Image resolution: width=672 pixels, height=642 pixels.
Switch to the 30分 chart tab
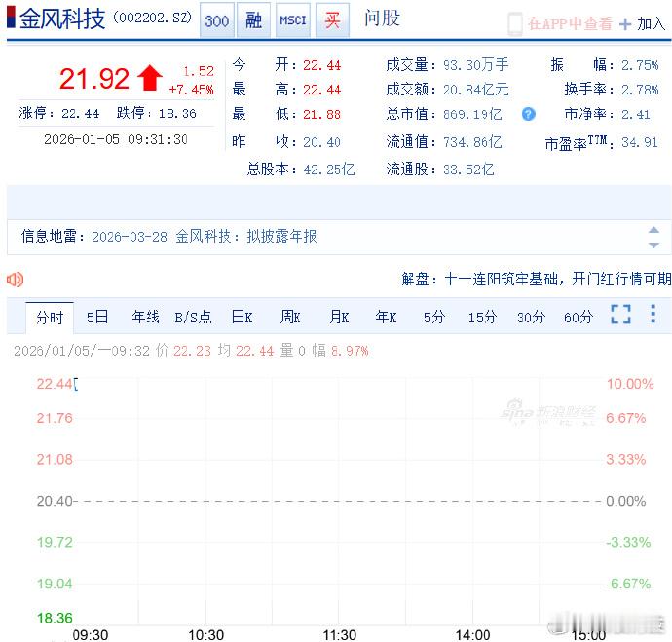click(x=531, y=318)
